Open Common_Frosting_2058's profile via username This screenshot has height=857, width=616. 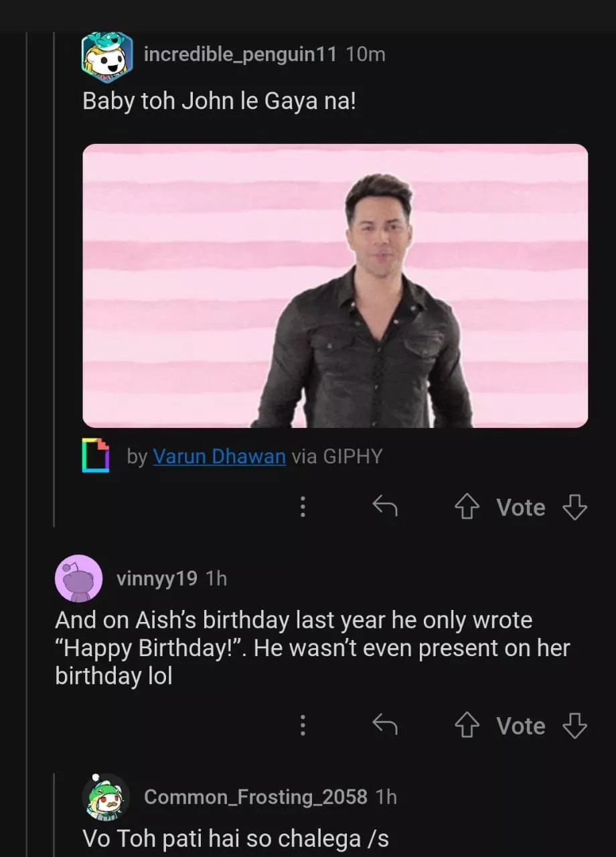256,797
